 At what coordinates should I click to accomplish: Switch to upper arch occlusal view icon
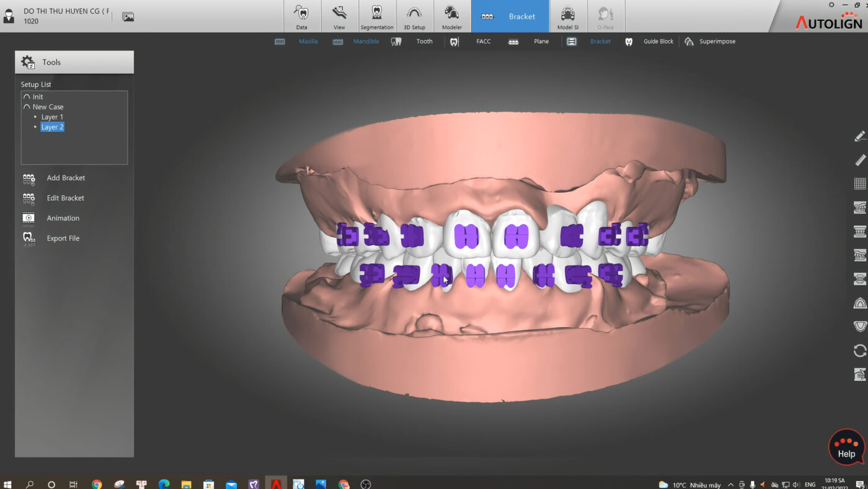tap(859, 303)
